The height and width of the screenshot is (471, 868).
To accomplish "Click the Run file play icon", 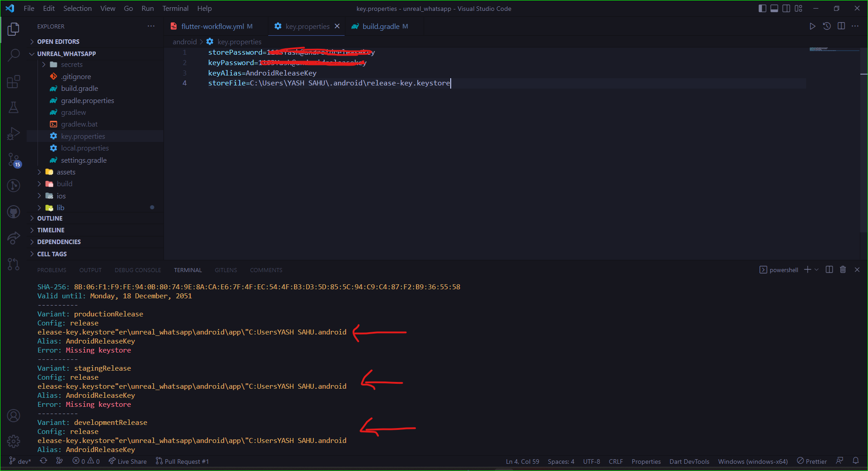I will [812, 26].
